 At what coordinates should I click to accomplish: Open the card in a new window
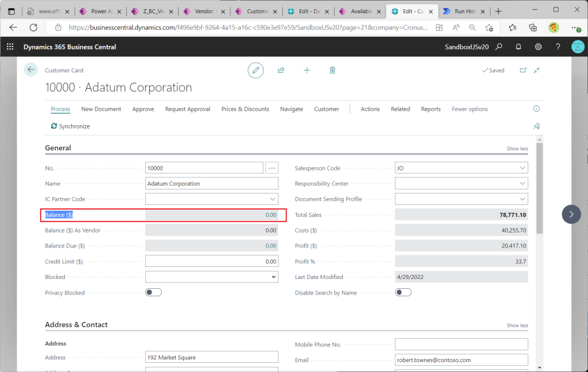coord(523,70)
